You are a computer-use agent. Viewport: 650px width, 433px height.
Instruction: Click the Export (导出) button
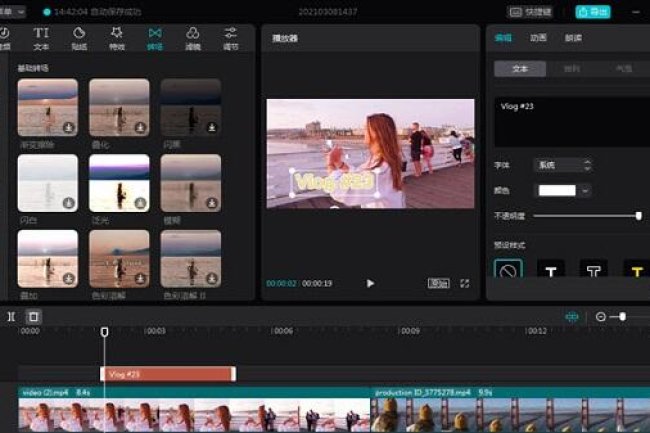coord(592,12)
